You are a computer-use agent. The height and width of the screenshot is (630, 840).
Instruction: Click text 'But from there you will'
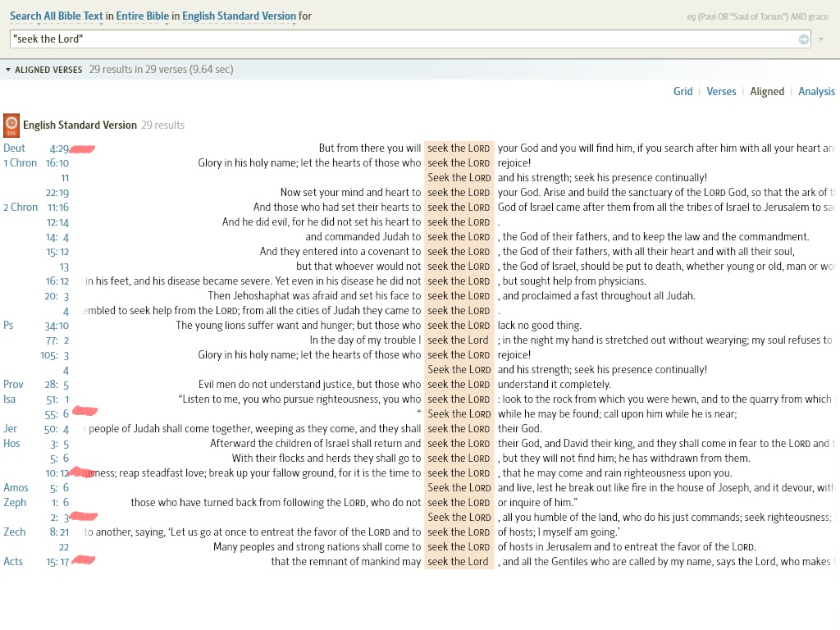pos(370,148)
